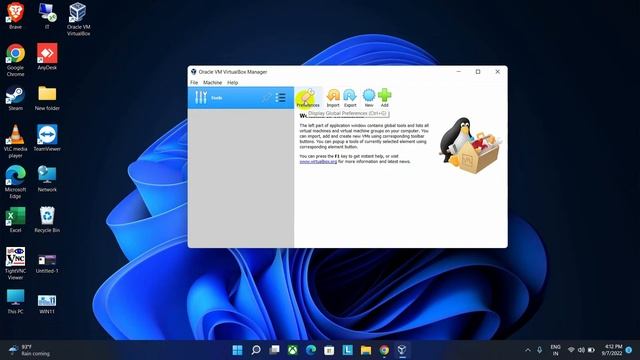This screenshot has height=360, width=640.
Task: Select the AnyDesk desktop icon
Action: coord(47,57)
